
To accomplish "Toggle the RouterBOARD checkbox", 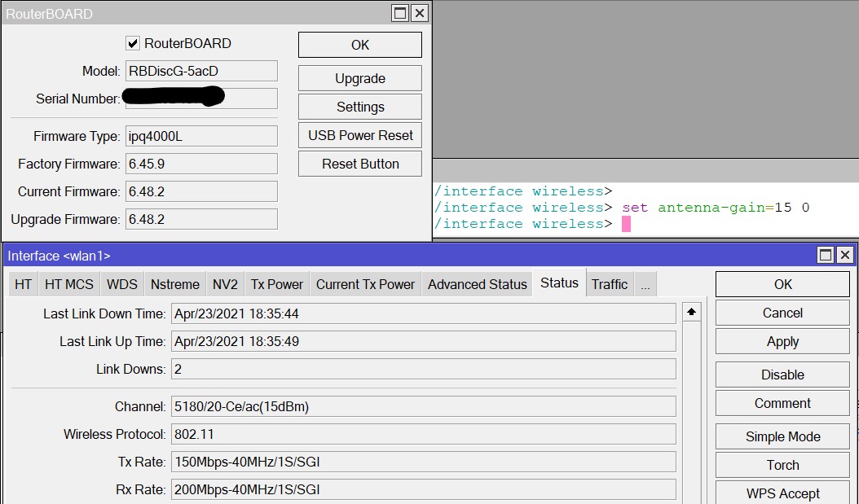I will pos(133,43).
